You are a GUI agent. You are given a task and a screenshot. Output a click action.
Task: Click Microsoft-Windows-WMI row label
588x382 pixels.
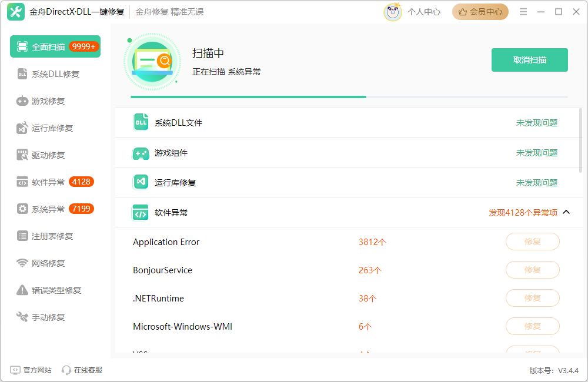183,327
